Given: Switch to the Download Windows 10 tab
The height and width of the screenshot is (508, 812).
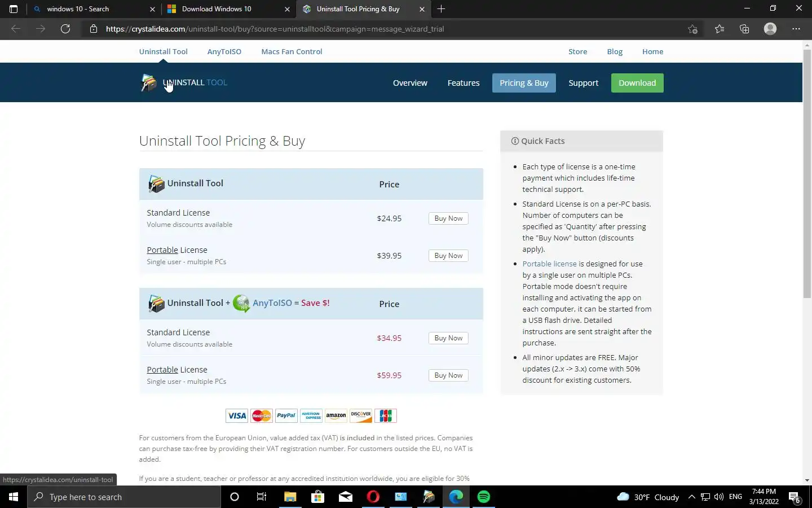Looking at the screenshot, I should click(229, 9).
